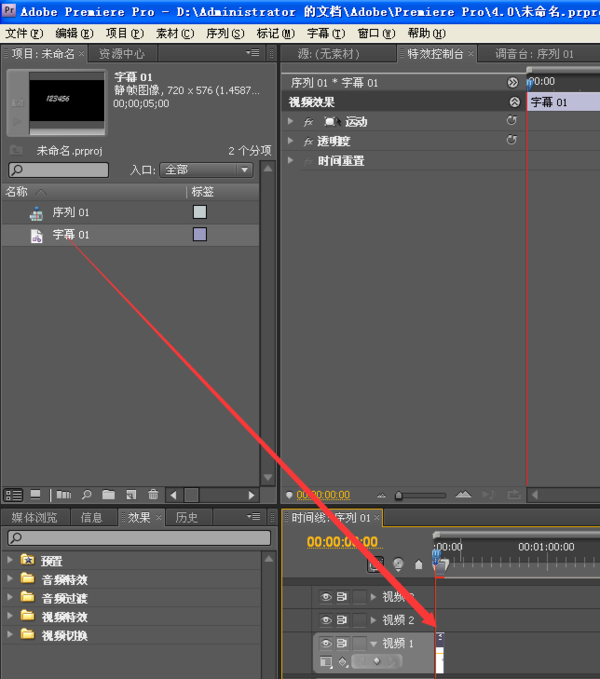Expand the 运动 effect properties
This screenshot has width=600, height=679.
(292, 121)
